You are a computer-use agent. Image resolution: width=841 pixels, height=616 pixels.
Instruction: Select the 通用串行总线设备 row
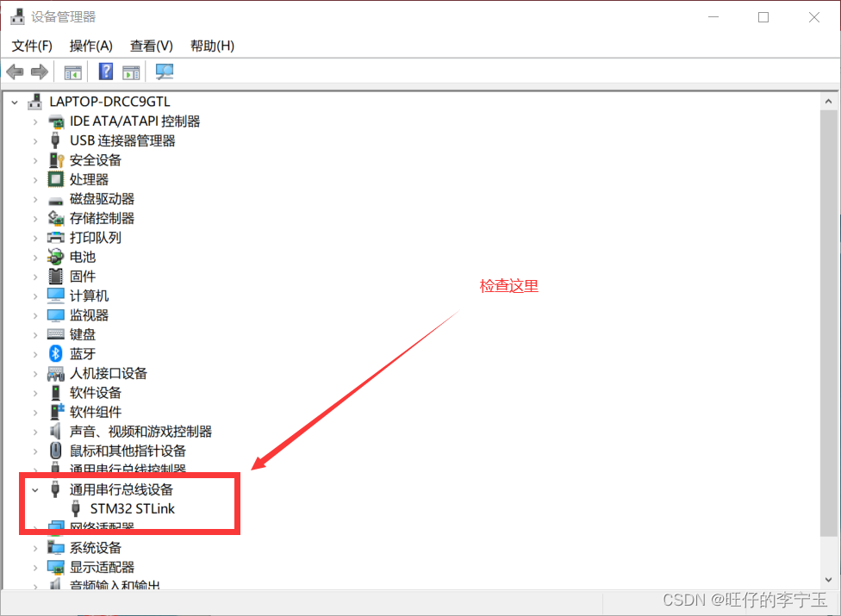point(121,489)
